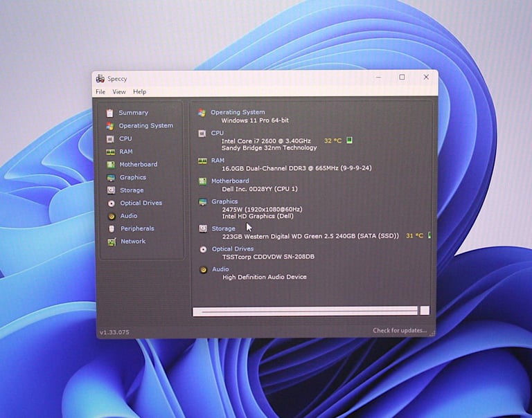Open the RAM heading link in summary
532x418 pixels.
pyautogui.click(x=218, y=161)
